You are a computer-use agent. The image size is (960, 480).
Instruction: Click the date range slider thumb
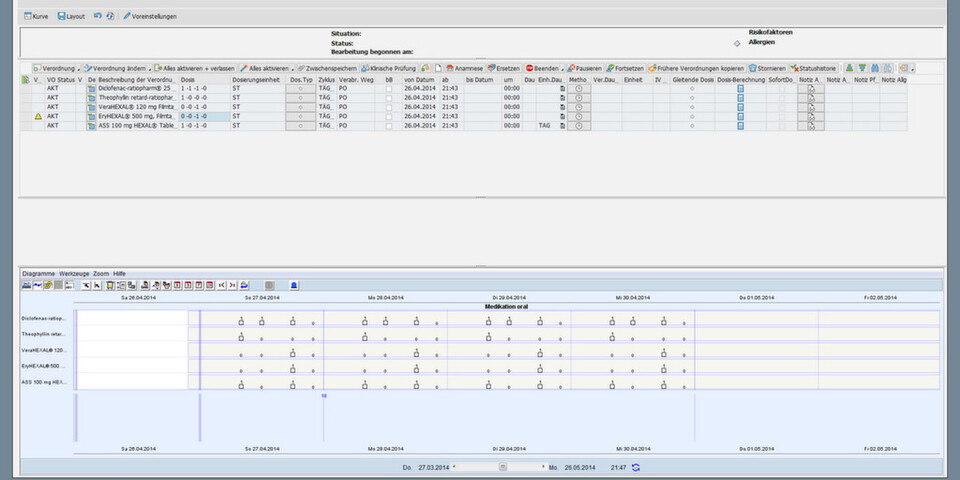(502, 467)
